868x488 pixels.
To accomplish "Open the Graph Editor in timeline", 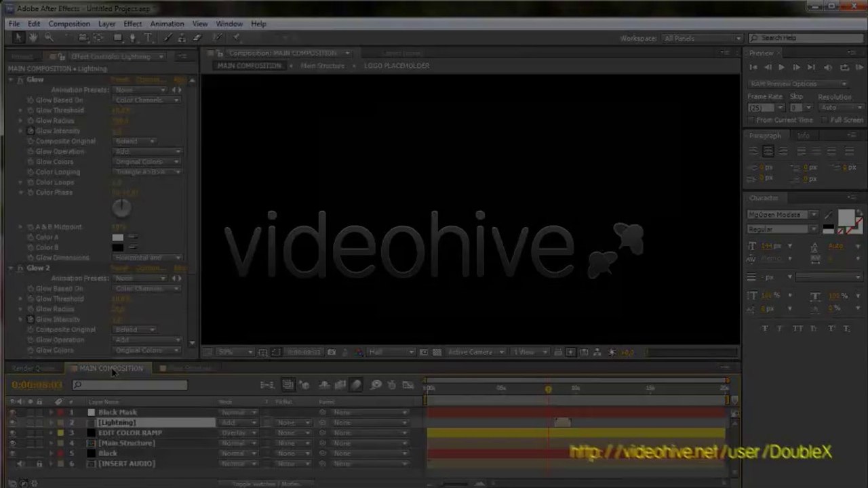I will click(x=408, y=385).
